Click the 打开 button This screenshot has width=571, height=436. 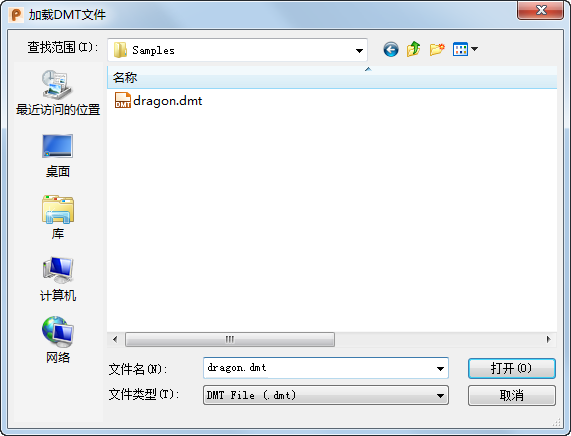[x=512, y=369]
